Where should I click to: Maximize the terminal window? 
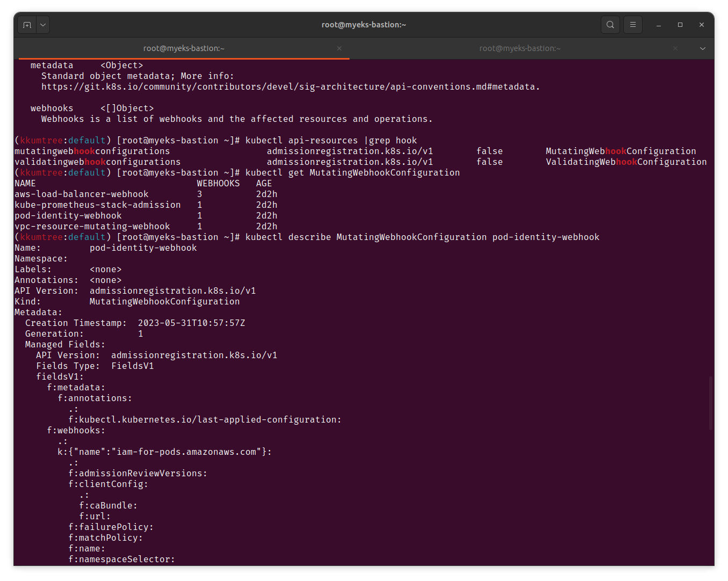point(680,25)
